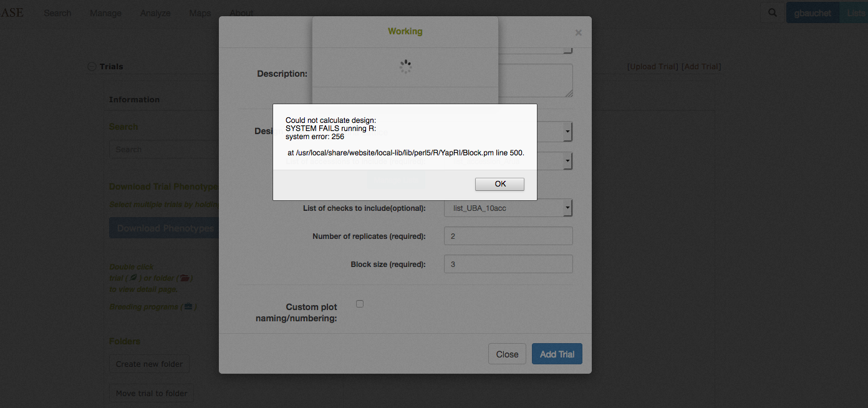This screenshot has width=868, height=408.
Task: Select the Maps menu item
Action: click(200, 13)
